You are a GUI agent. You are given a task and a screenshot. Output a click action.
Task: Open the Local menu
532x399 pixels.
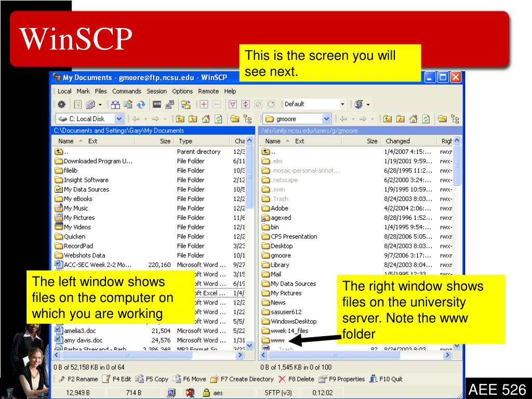(x=64, y=91)
